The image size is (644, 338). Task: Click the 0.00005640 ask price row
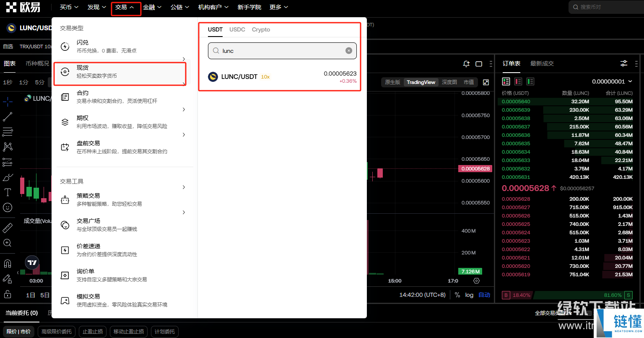(x=567, y=102)
